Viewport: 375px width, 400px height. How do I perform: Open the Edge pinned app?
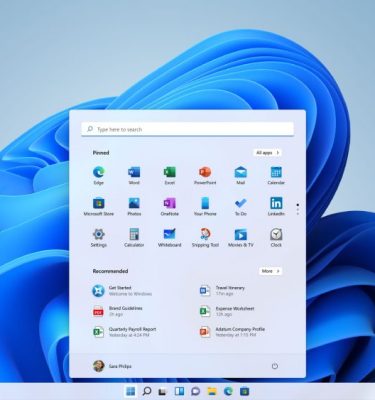pyautogui.click(x=99, y=176)
